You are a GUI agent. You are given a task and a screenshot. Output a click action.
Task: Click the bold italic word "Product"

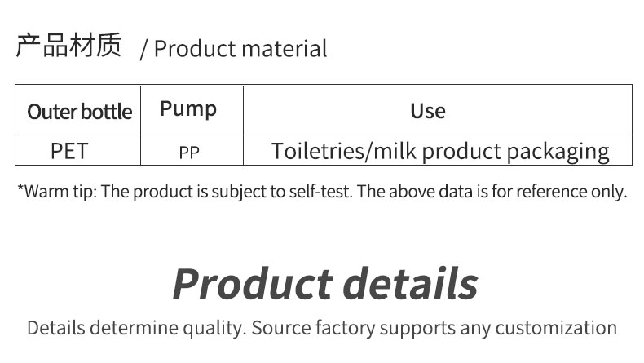click(x=253, y=284)
